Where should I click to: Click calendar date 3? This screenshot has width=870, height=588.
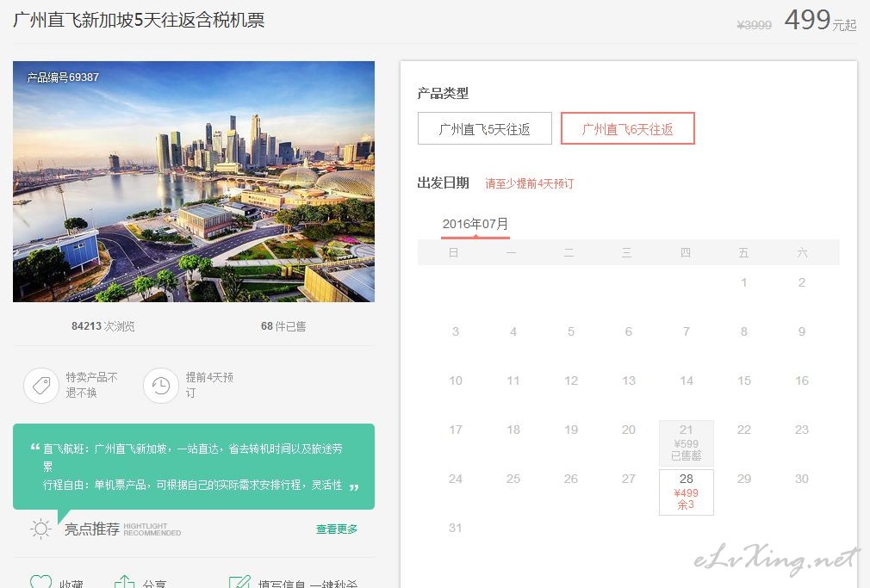point(456,331)
